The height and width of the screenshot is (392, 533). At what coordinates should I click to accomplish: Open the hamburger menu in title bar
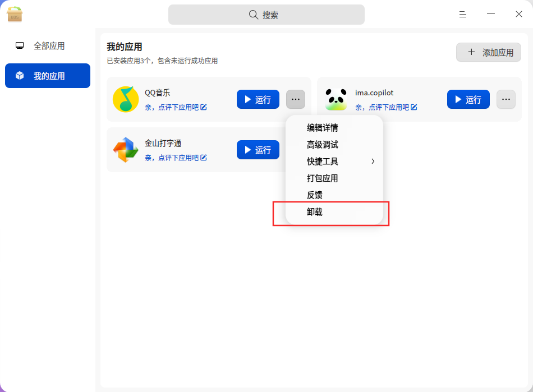point(463,14)
